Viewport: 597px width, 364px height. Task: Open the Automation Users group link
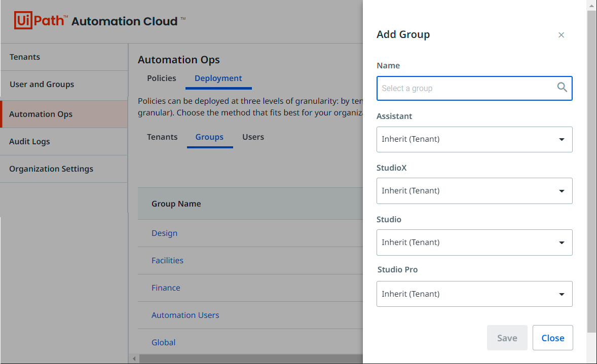coord(185,315)
